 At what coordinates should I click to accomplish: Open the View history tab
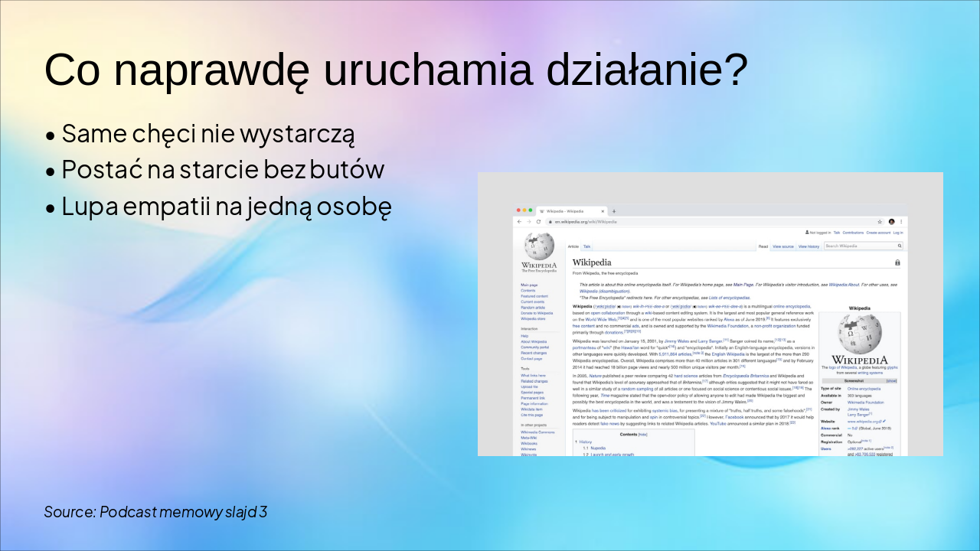pos(808,246)
